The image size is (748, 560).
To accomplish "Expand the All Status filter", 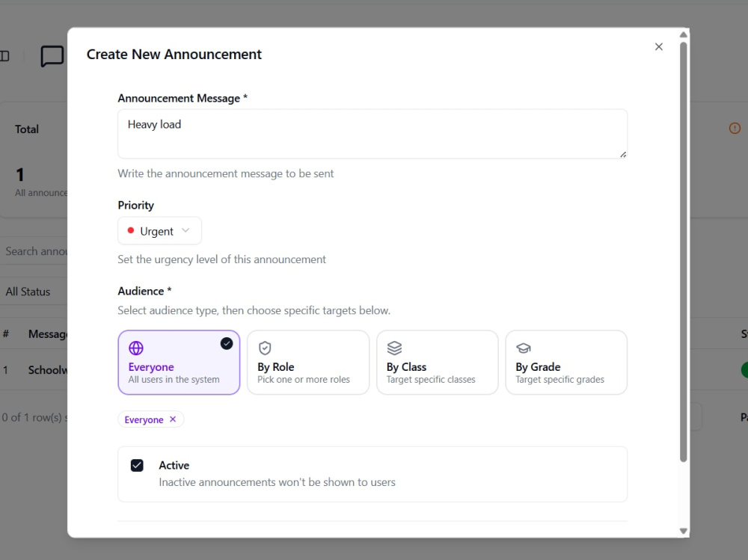I will tap(34, 292).
